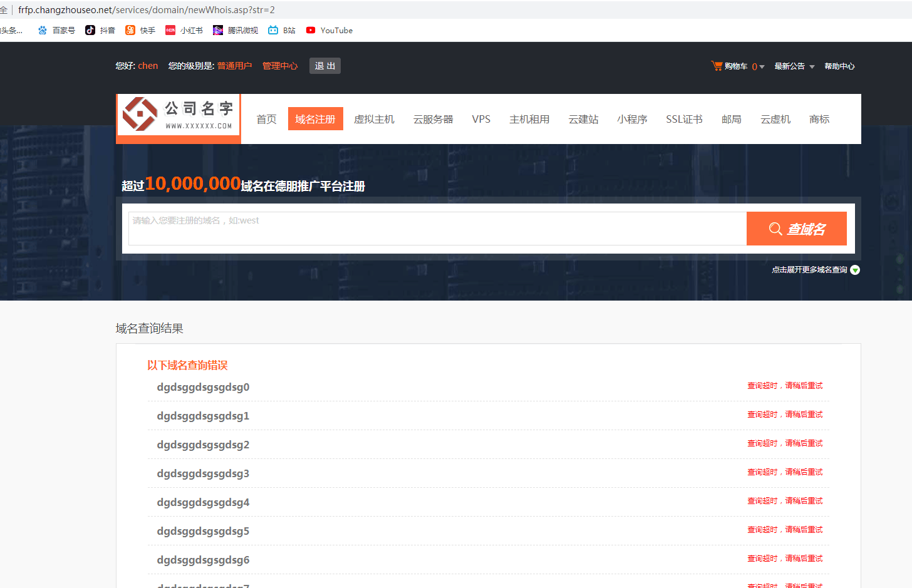The image size is (912, 588).
Task: Select the 域名注册 navigation tab
Action: [315, 119]
